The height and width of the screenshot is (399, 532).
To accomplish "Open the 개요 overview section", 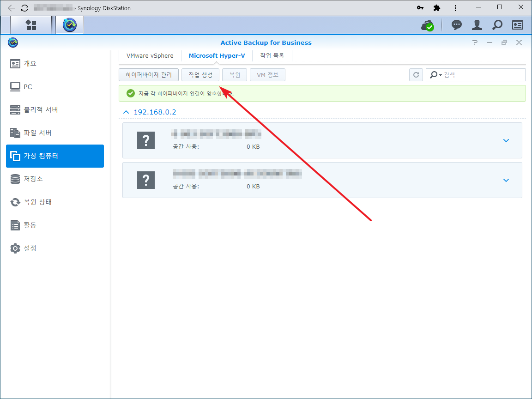I will (x=55, y=63).
